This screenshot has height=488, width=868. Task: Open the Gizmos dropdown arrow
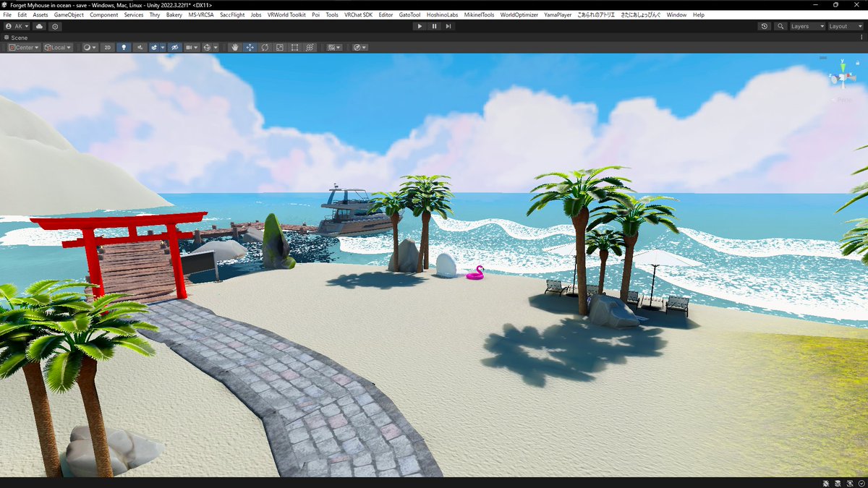216,48
